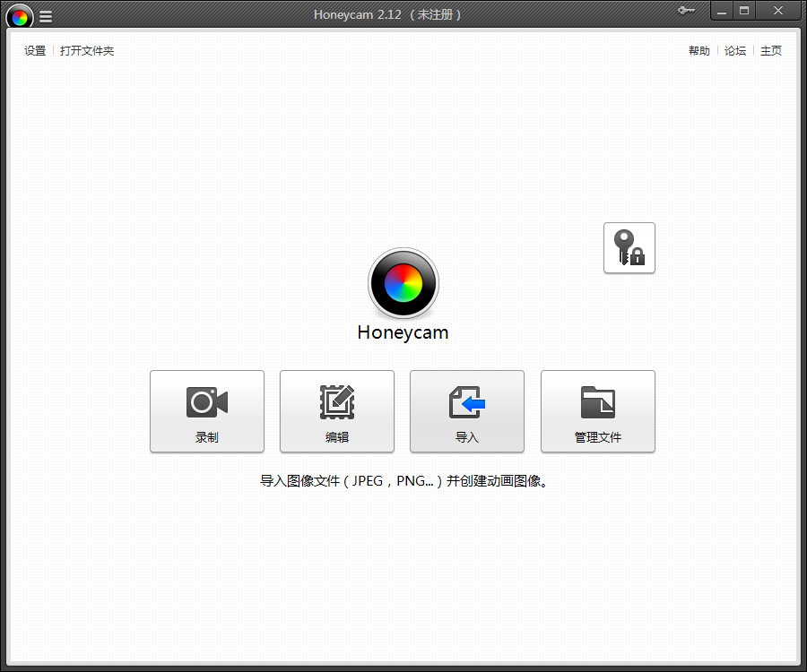This screenshot has height=672, width=807.
Task: Close the Honeycam window
Action: [778, 11]
